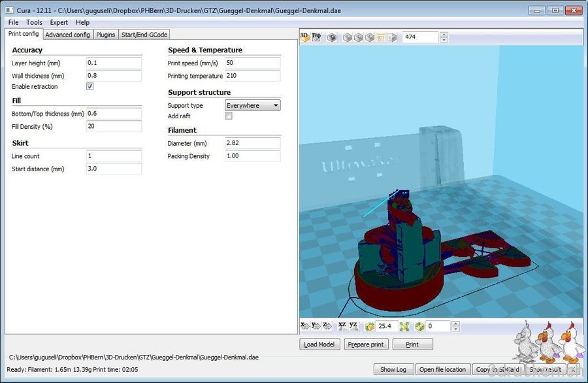Viewport: 588px width, 383px height.
Task: Click the Prepare print button
Action: pos(366,344)
